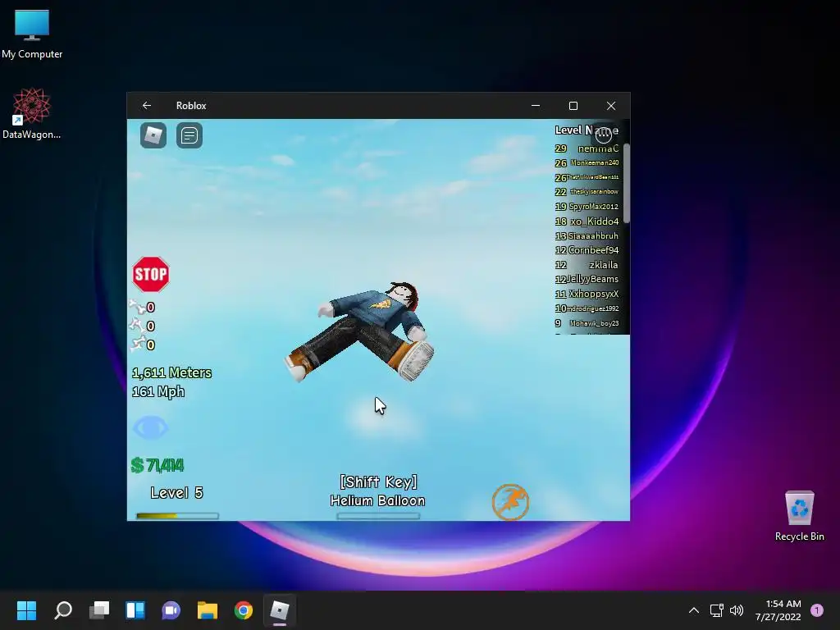
Task: Select zklaila in the leaderboard
Action: (x=604, y=265)
